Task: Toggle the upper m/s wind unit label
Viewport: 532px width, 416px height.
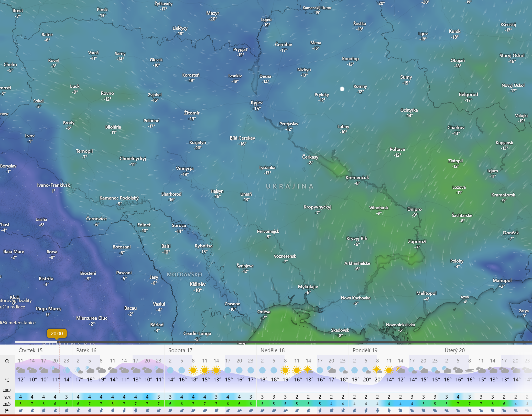Action: click(7, 398)
